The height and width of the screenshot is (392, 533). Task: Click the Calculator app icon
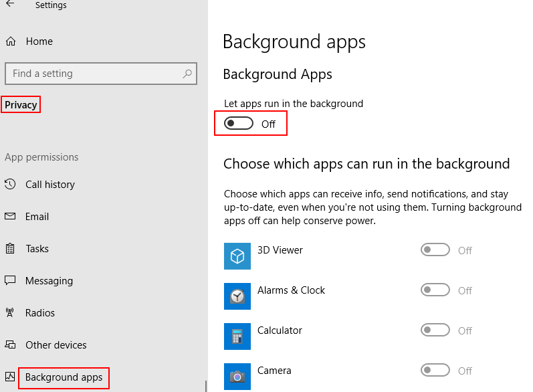click(x=237, y=336)
